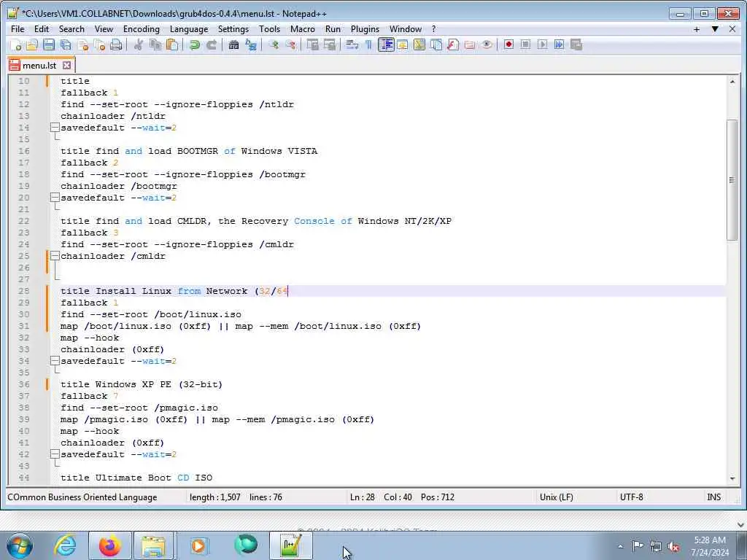The image size is (747, 560).
Task: Click the editor scrollbar up arrow
Action: point(732,82)
